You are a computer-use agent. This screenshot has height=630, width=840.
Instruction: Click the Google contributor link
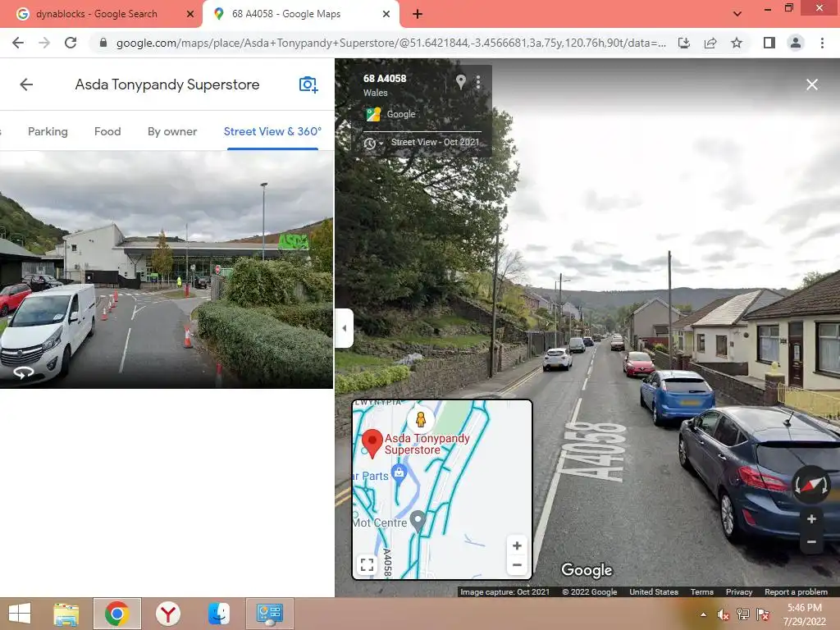[400, 114]
